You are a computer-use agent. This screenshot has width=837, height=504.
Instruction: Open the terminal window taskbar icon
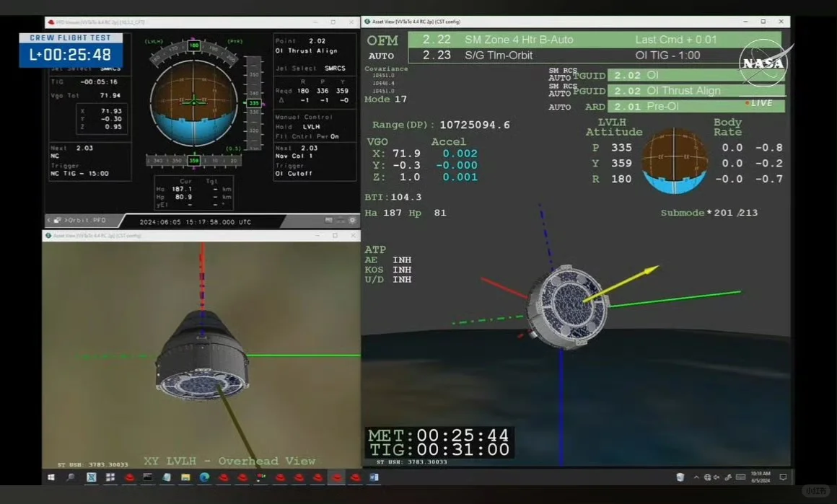(148, 477)
